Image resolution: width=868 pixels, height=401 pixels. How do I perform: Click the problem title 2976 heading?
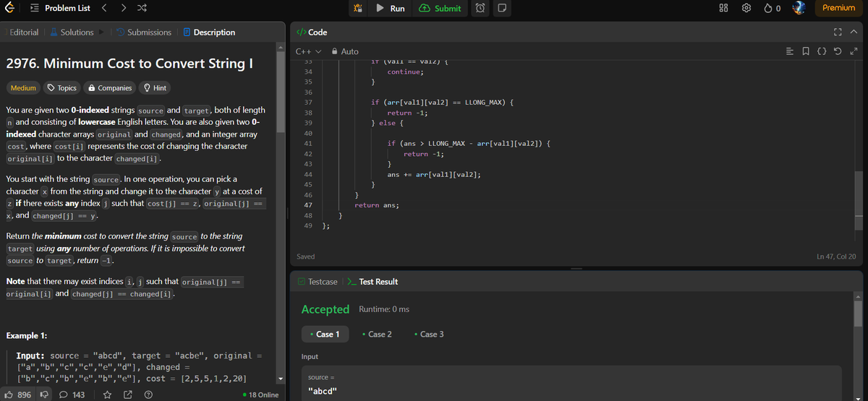(129, 64)
